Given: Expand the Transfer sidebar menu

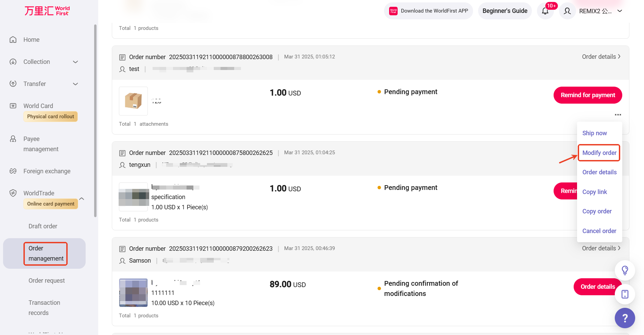Looking at the screenshot, I should (x=75, y=84).
